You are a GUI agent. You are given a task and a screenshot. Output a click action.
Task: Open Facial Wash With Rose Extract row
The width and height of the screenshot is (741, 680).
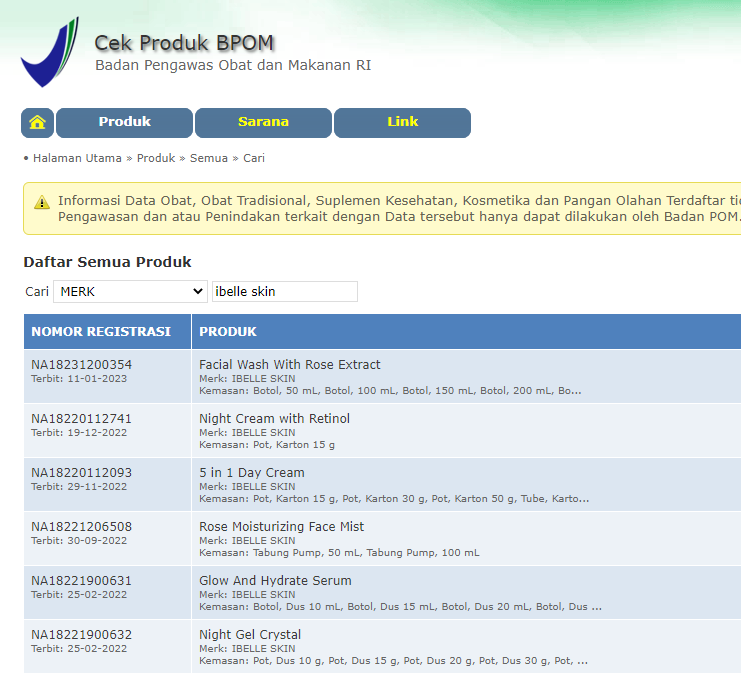coord(290,365)
